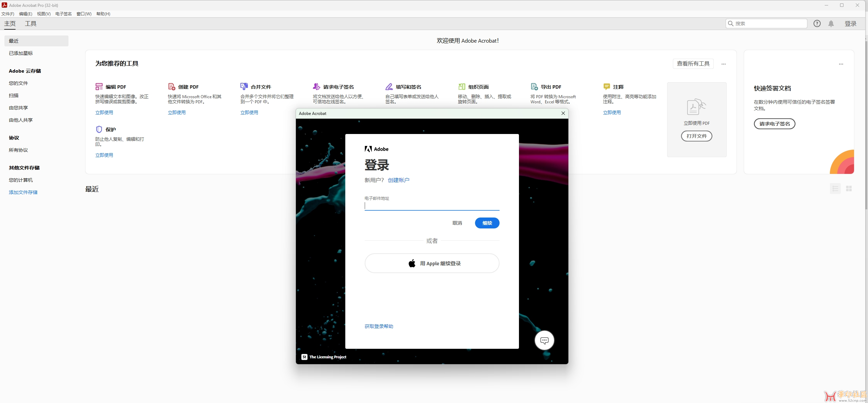This screenshot has height=403, width=868.
Task: Click 用 Apple 继续登录 button
Action: point(432,263)
